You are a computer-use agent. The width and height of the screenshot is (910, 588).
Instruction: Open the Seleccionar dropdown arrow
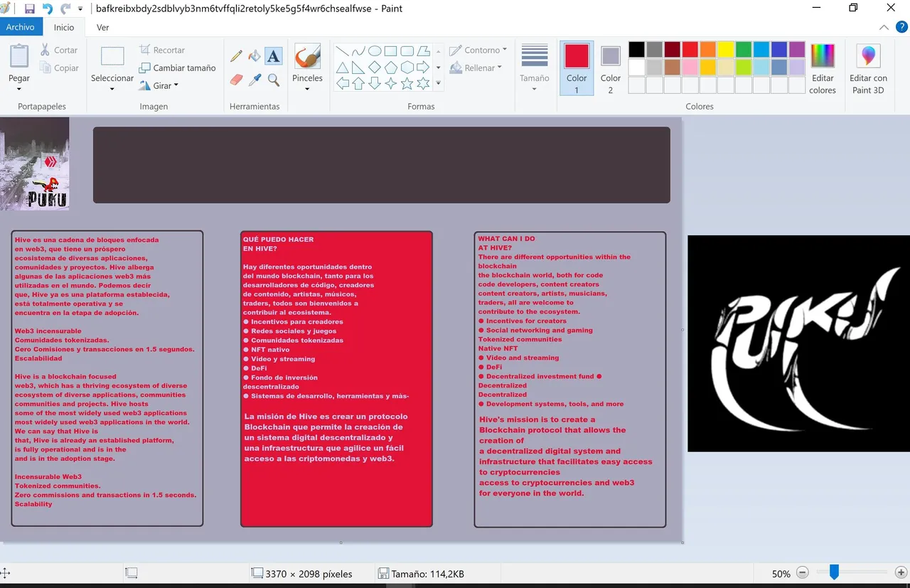(x=112, y=90)
